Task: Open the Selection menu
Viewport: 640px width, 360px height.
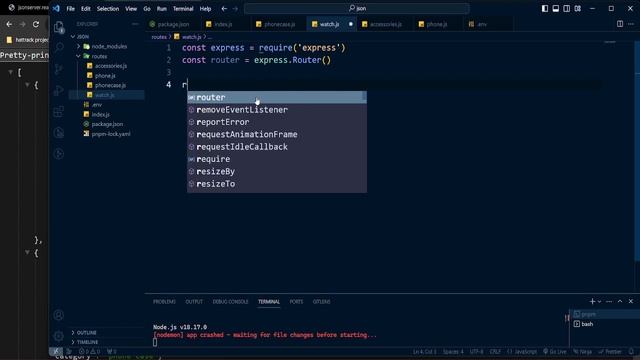Action: (108, 9)
